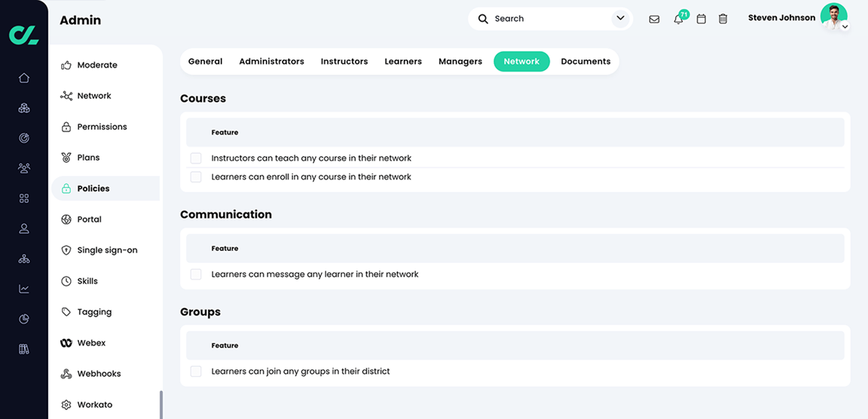Viewport: 868px width, 419px height.
Task: Open the books library icon in sidebar
Action: [x=24, y=349]
